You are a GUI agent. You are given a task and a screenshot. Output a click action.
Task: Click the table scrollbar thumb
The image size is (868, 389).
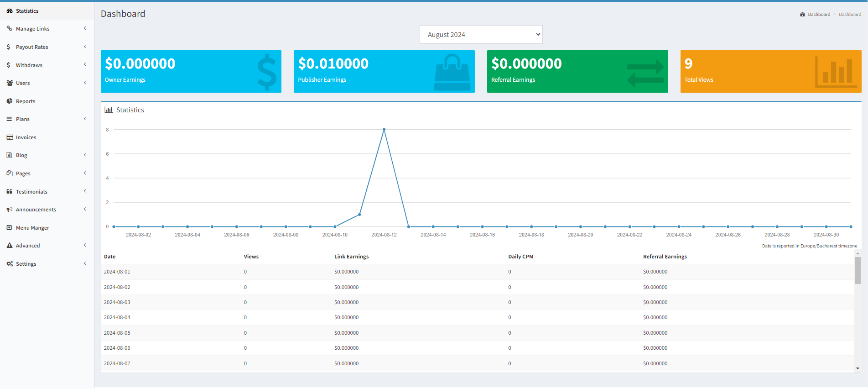coord(858,270)
